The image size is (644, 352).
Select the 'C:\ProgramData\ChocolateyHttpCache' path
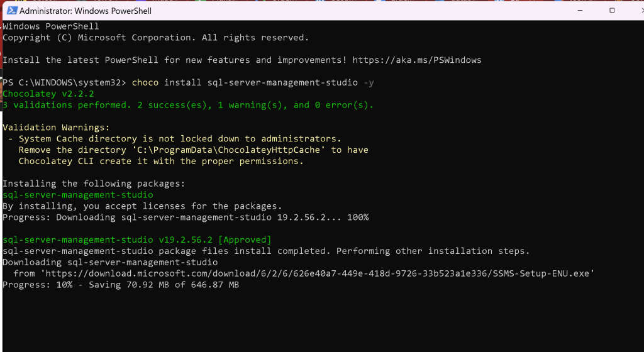click(x=228, y=150)
